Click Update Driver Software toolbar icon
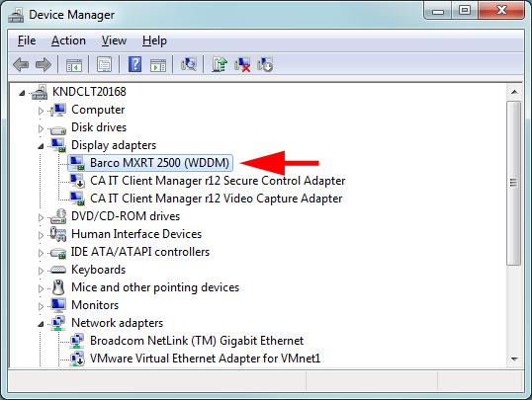The height and width of the screenshot is (400, 532). (220, 64)
